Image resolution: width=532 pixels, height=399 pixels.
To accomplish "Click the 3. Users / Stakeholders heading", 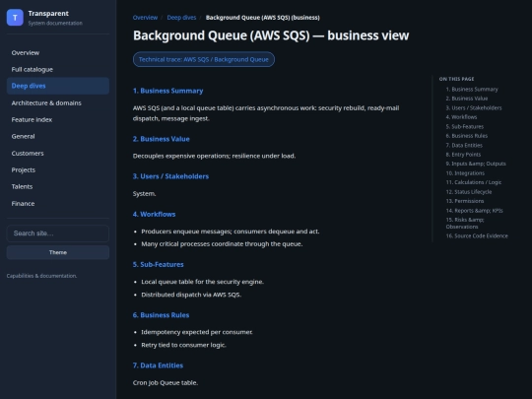I will 170,176.
